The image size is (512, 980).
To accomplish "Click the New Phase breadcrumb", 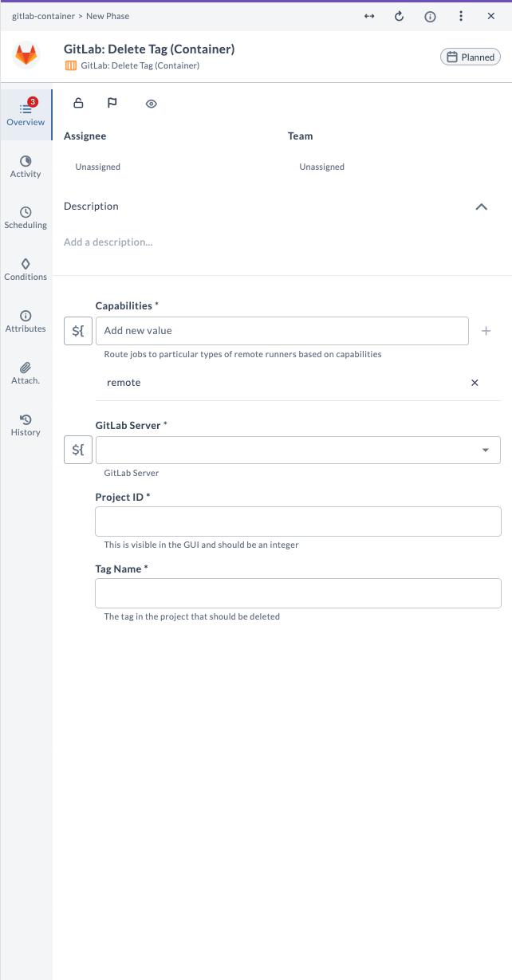I will tap(108, 16).
